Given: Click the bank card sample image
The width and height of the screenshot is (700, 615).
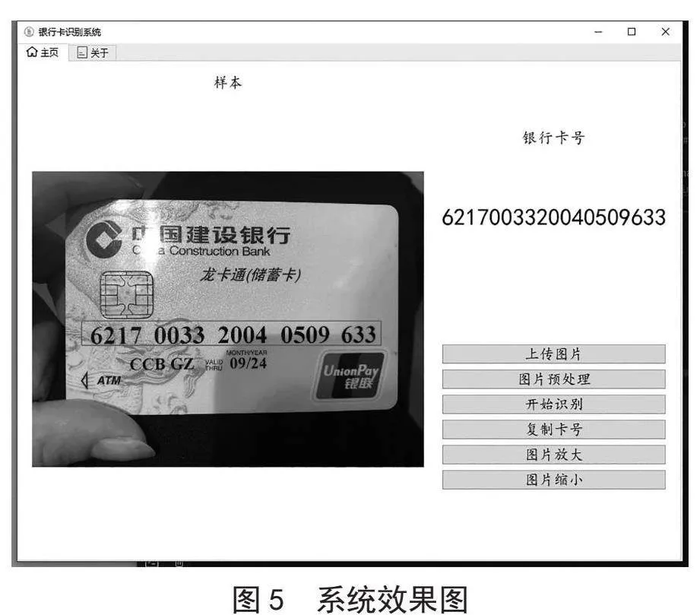Looking at the screenshot, I should pos(228,319).
